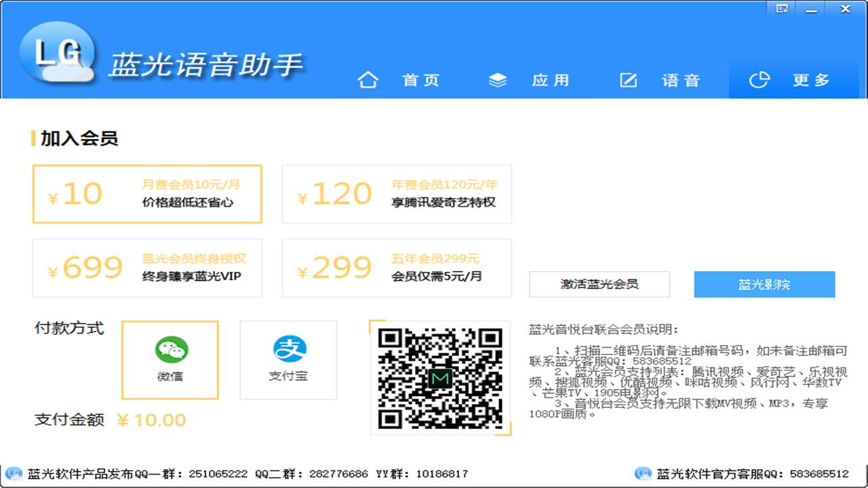This screenshot has width=868, height=488.
Task: Open the 应用 apps icon
Action: pyautogui.click(x=498, y=79)
